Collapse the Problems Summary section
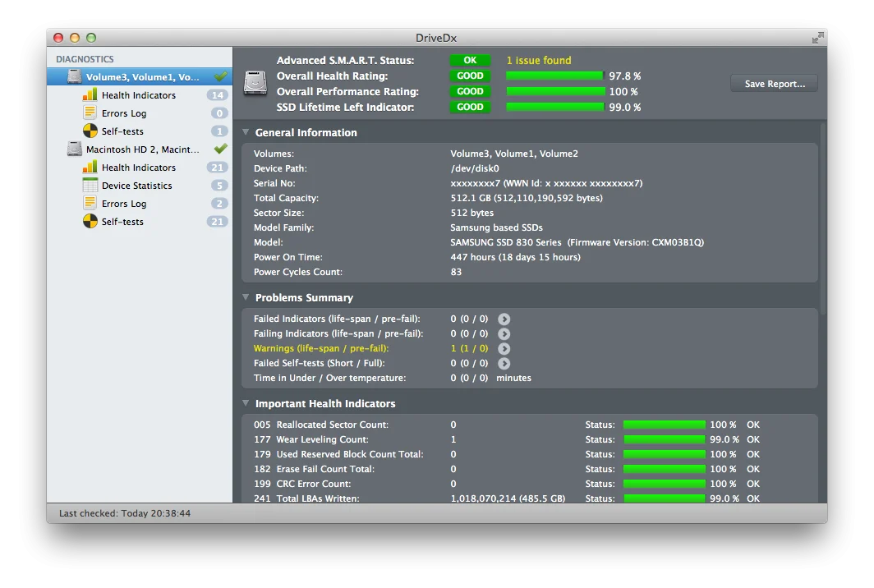This screenshot has width=874, height=588. coord(246,297)
